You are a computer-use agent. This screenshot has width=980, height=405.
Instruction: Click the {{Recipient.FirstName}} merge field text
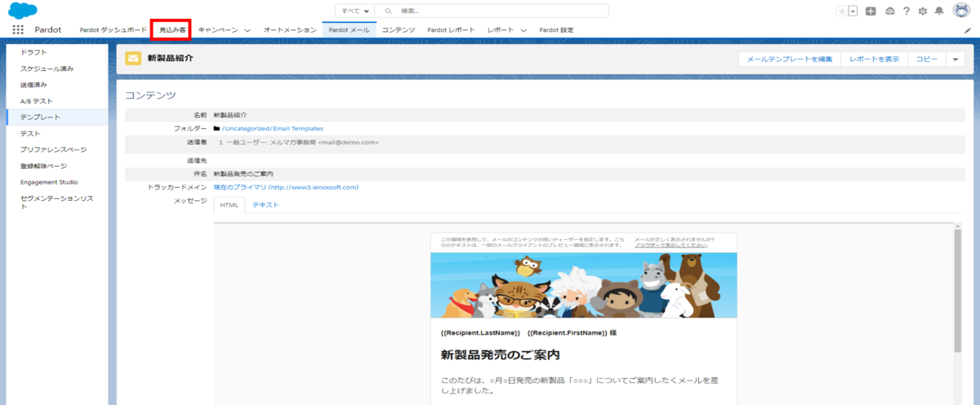coord(568,333)
